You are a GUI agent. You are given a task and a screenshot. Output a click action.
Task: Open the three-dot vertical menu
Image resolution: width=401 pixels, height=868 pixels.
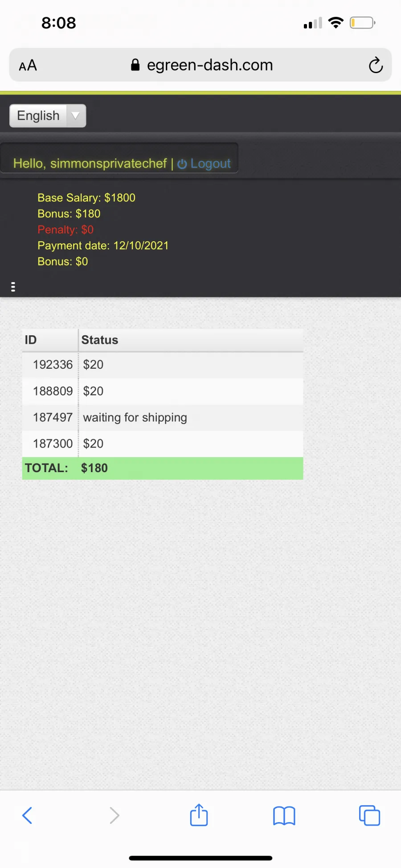tap(13, 287)
